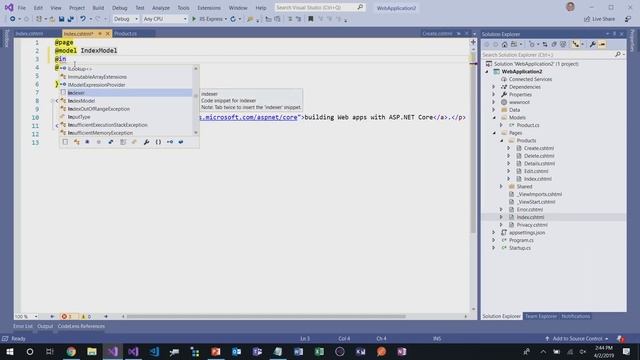
Task: Collapse the Pages folder
Action: (494, 133)
